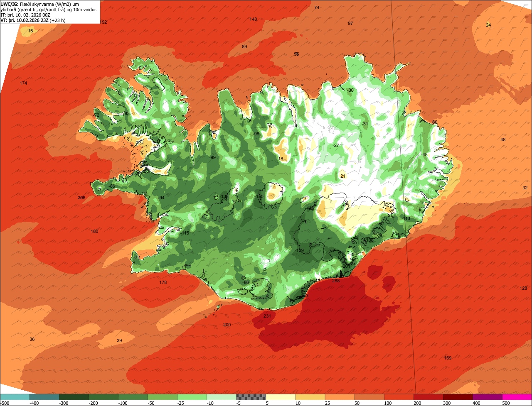Click the map value -30 in northeast Iceland

(350, 90)
